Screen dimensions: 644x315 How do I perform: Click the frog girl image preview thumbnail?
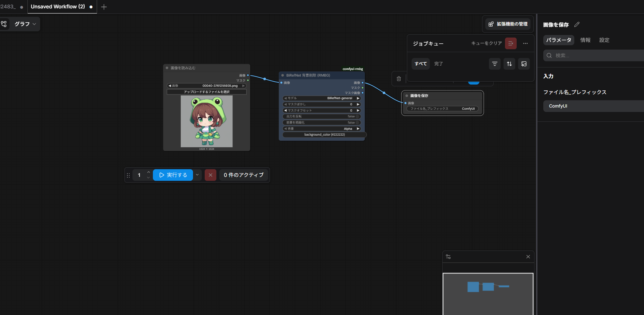tap(207, 121)
